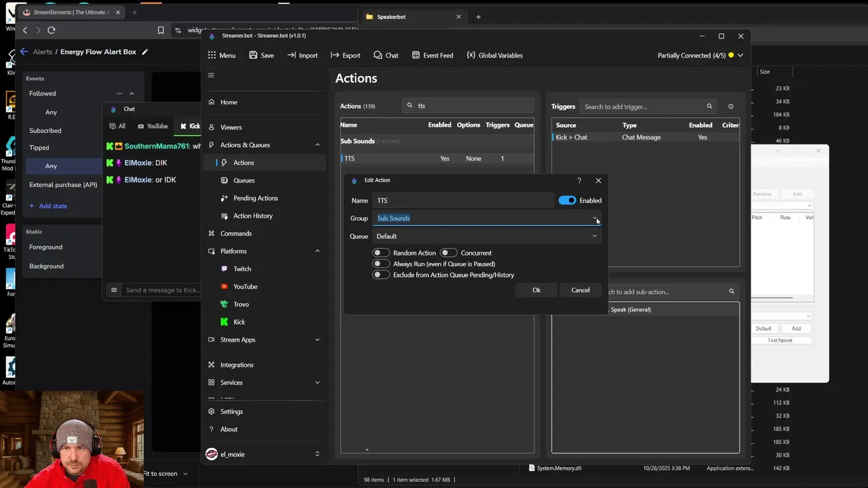The height and width of the screenshot is (488, 868).
Task: Open the Streamer.bot Menu grid icon
Action: coord(212,56)
